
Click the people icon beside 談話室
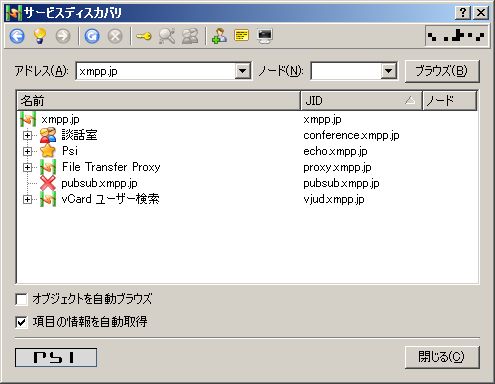[x=48, y=135]
